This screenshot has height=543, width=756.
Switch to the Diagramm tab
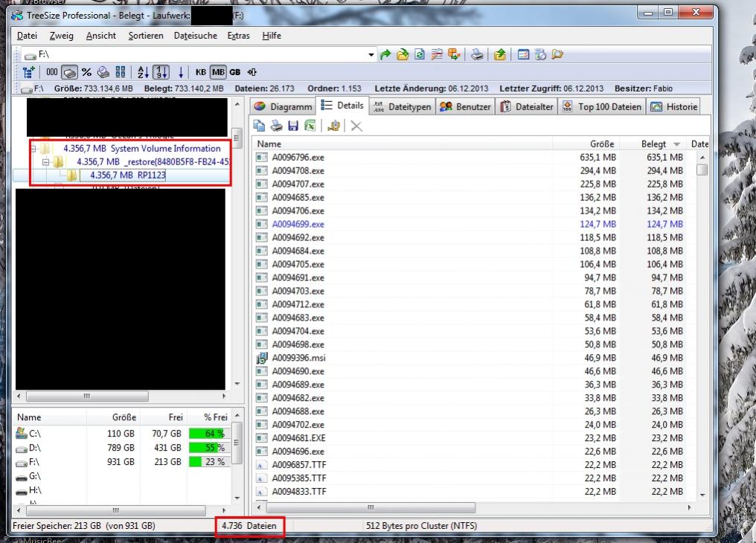tap(283, 106)
